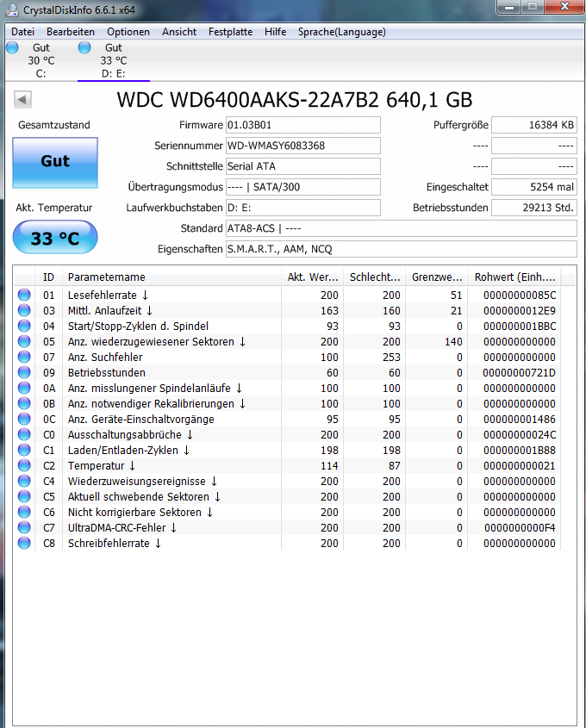Screen dimensions: 586x728
Task: Click the Puffergröße value 16384 KB
Action: click(x=534, y=125)
